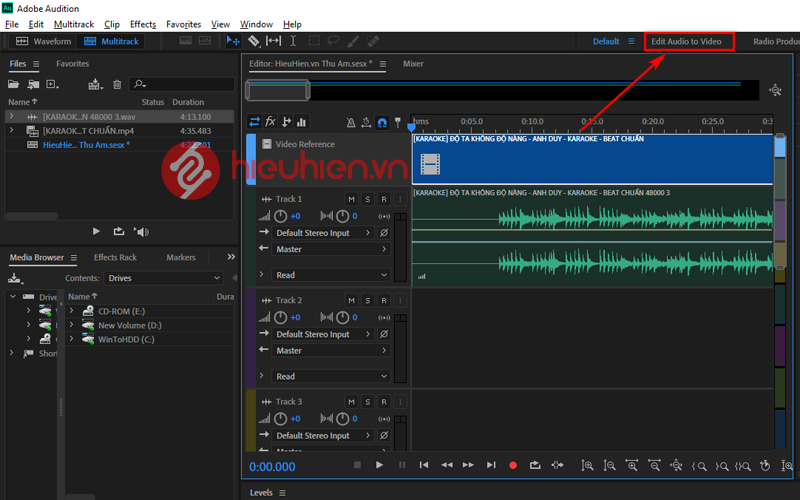This screenshot has height=500, width=800.
Task: Toggle Track 1 polarity reverse icon
Action: (384, 233)
